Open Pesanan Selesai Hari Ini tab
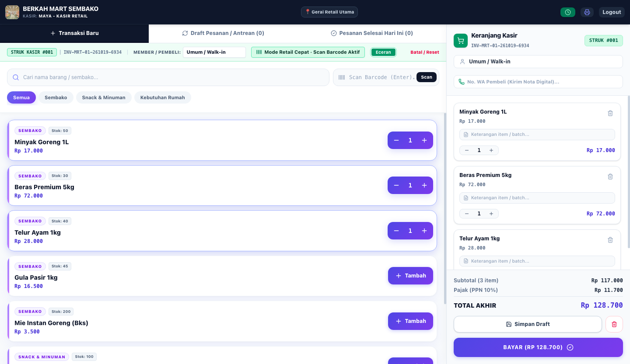Image resolution: width=630 pixels, height=364 pixels. coord(372,33)
